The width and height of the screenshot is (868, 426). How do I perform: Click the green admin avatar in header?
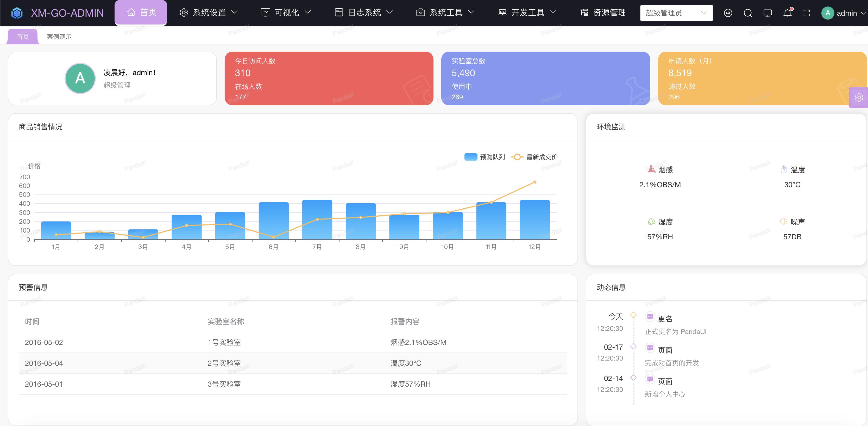(x=828, y=13)
